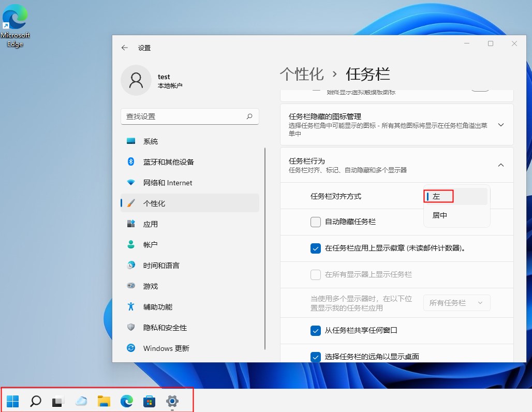Select 居中 in the alignment dropdown
This screenshot has height=412, width=532.
(440, 215)
